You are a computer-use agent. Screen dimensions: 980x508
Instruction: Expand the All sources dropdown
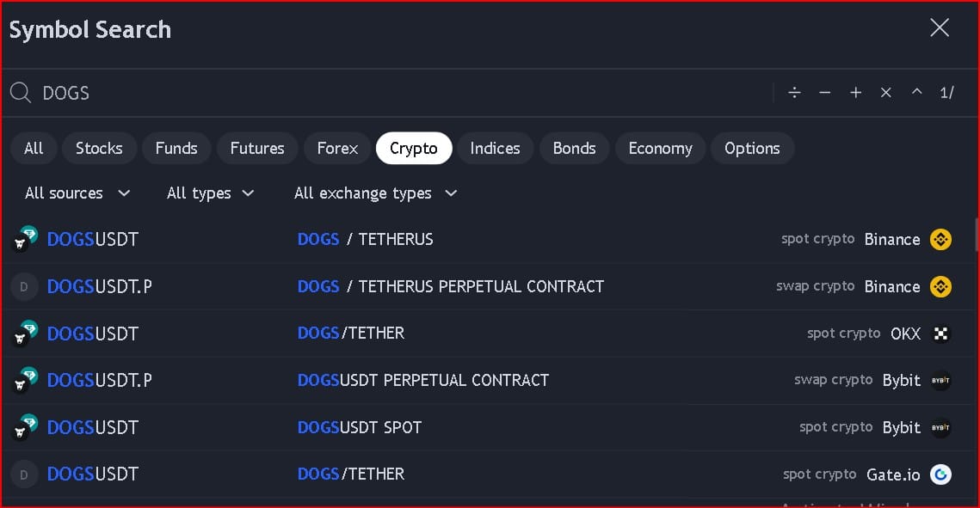(77, 193)
